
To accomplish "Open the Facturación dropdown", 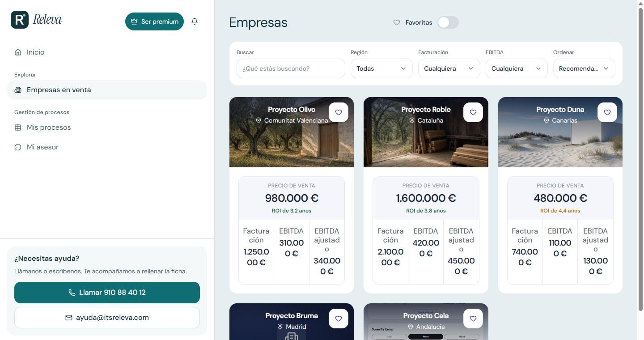I will pos(449,68).
